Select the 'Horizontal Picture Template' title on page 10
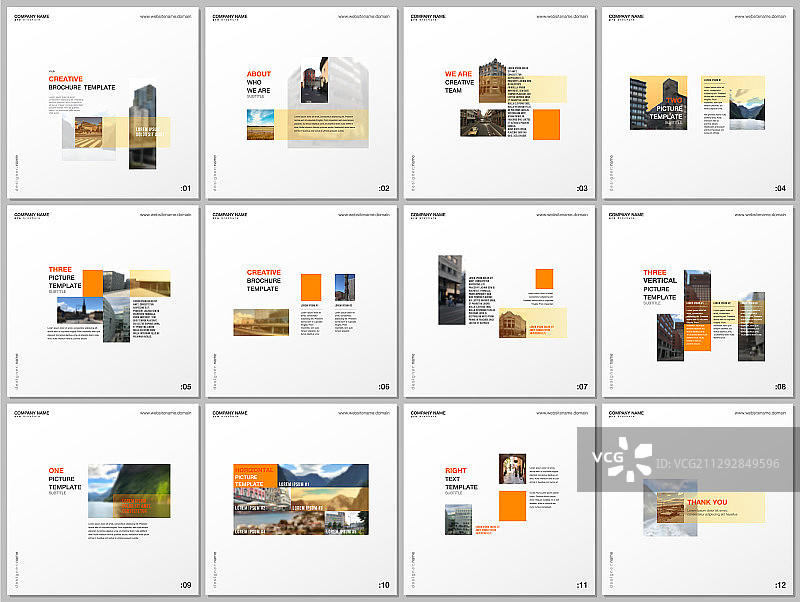The width and height of the screenshot is (800, 602). pos(254,477)
